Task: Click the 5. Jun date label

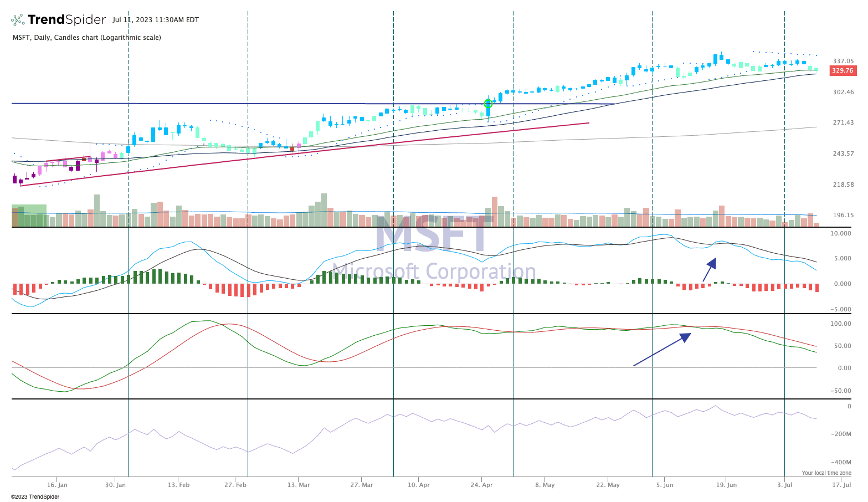Action: 664,485
